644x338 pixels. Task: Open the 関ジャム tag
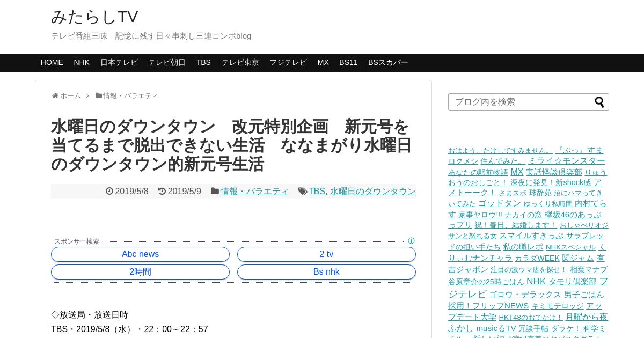(578, 258)
